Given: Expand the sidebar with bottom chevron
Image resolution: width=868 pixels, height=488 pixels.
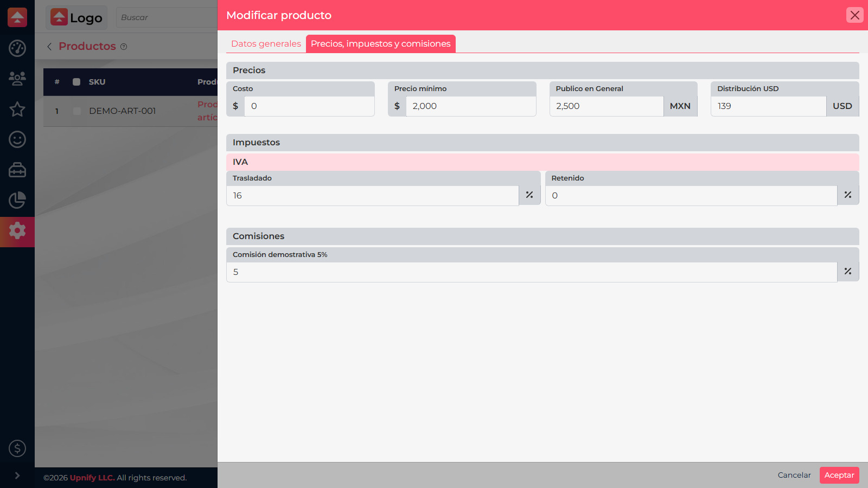Looking at the screenshot, I should tap(17, 476).
